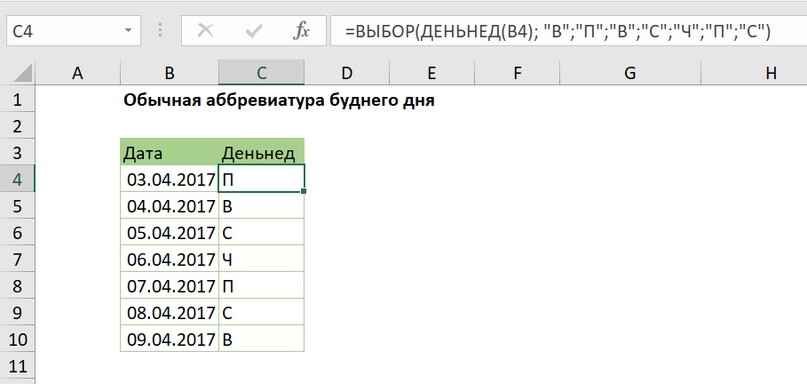The height and width of the screenshot is (384, 807).
Task: Select cell with date 05.04.2017
Action: tap(170, 233)
